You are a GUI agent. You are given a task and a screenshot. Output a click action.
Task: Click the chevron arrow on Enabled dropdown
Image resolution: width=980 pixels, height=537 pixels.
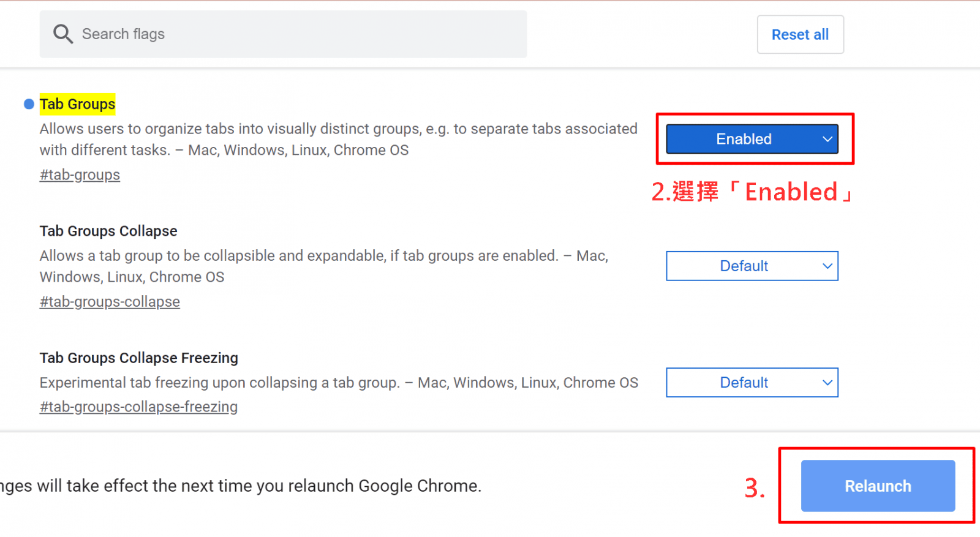click(x=827, y=139)
